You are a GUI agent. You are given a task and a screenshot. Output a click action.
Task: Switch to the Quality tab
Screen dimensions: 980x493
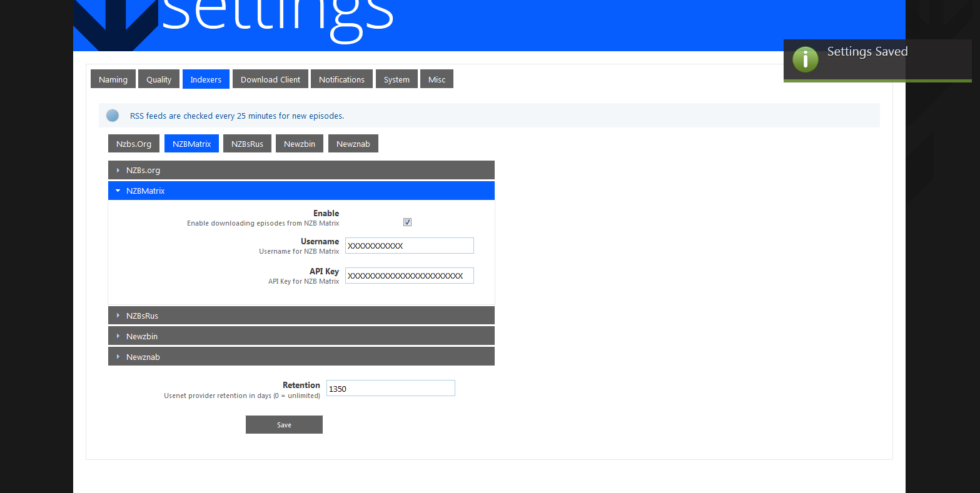click(x=159, y=79)
